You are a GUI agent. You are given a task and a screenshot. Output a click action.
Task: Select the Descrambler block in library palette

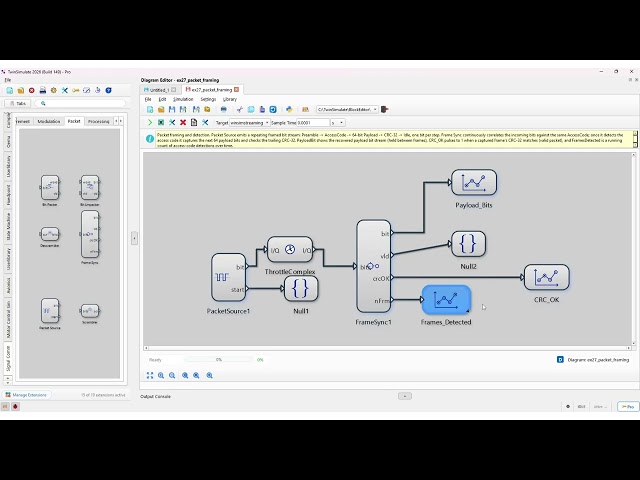click(50, 234)
